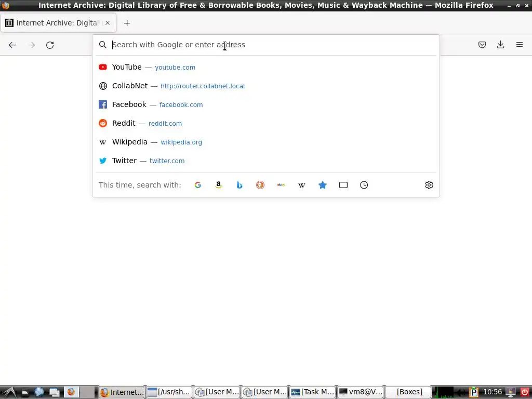Choose the YouTube suggestion

pyautogui.click(x=266, y=67)
